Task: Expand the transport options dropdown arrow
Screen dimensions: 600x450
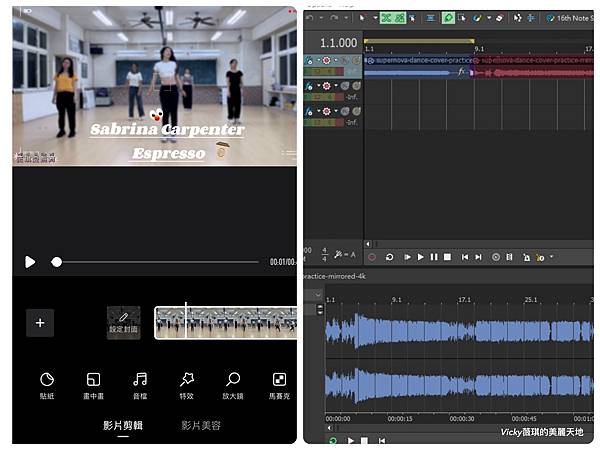Action: pyautogui.click(x=551, y=256)
